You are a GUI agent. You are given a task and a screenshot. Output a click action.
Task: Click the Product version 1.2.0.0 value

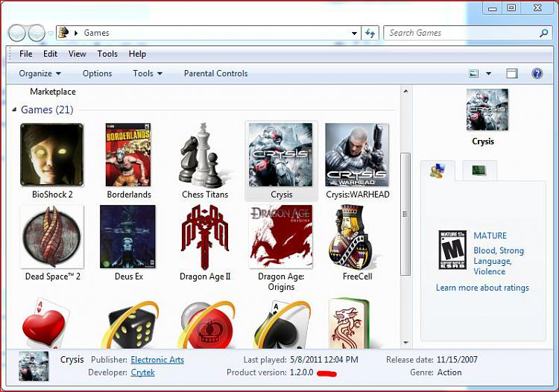(301, 373)
